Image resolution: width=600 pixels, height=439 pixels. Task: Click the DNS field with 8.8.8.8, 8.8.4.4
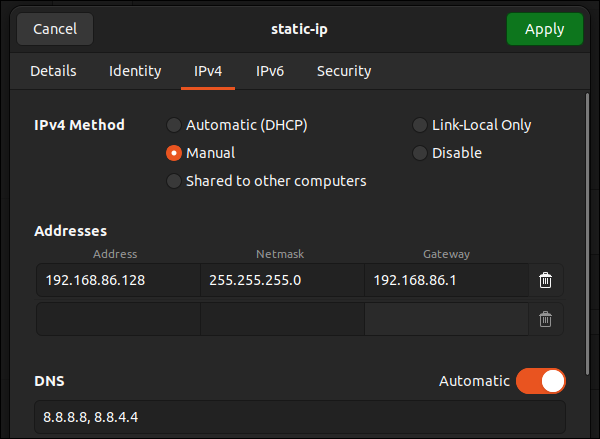300,417
